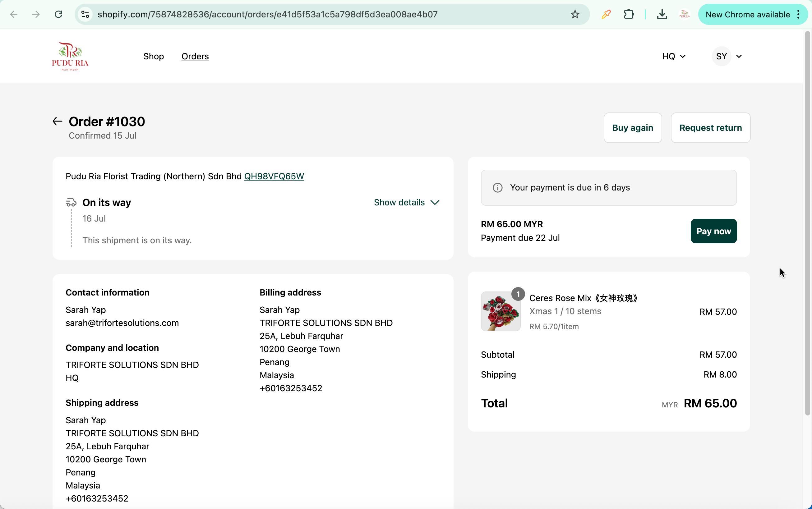Viewport: 812px width, 509px height.
Task: Open the browser Downloads icon
Action: [662, 15]
